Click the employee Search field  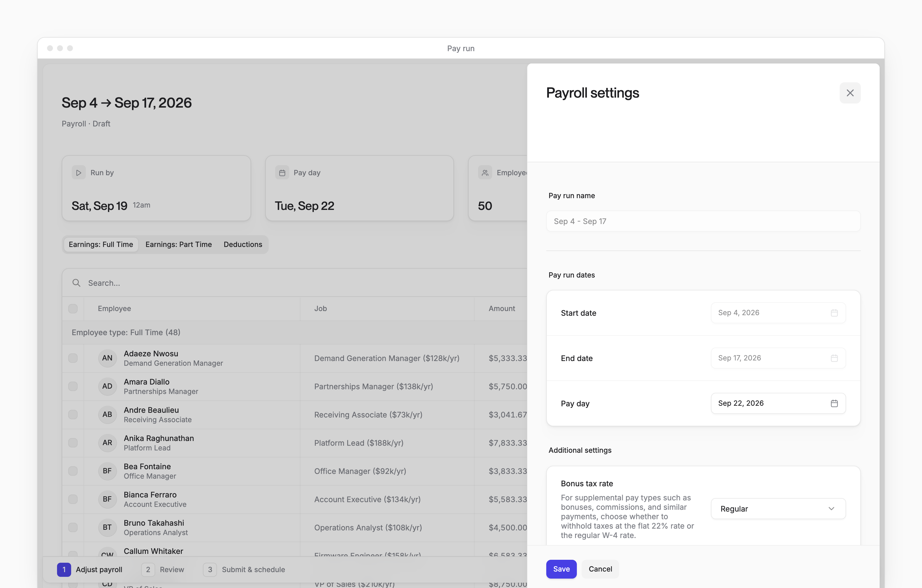(x=295, y=283)
